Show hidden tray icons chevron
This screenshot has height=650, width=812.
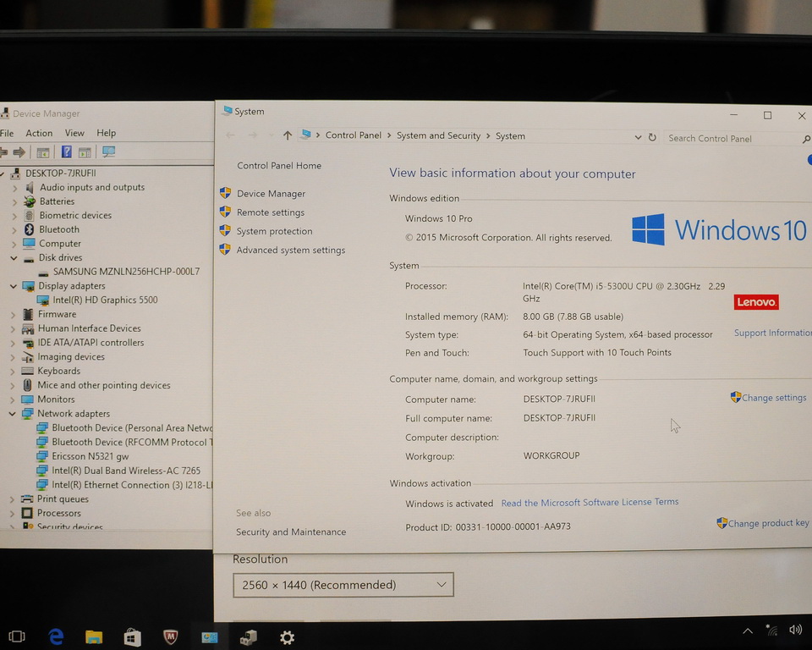pyautogui.click(x=748, y=631)
